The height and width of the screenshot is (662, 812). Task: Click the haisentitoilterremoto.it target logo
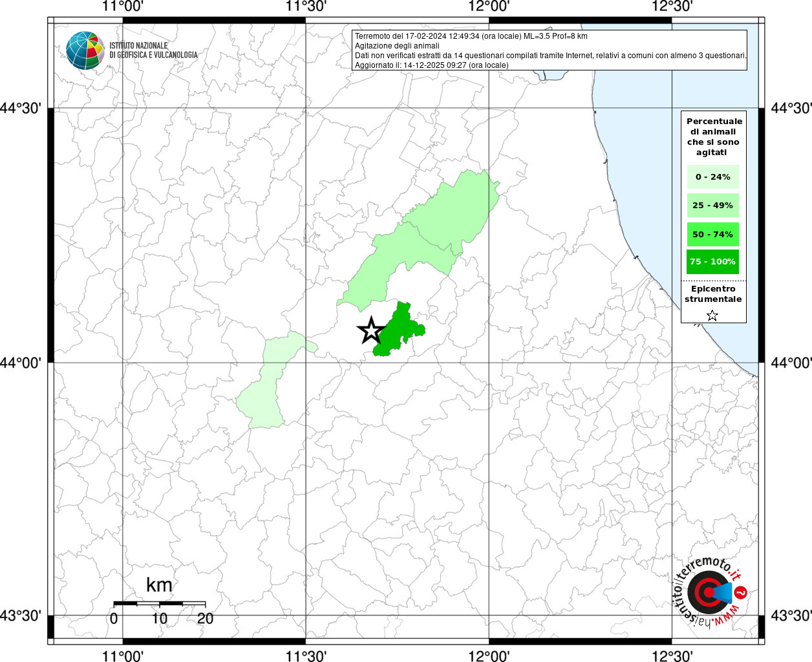click(708, 592)
